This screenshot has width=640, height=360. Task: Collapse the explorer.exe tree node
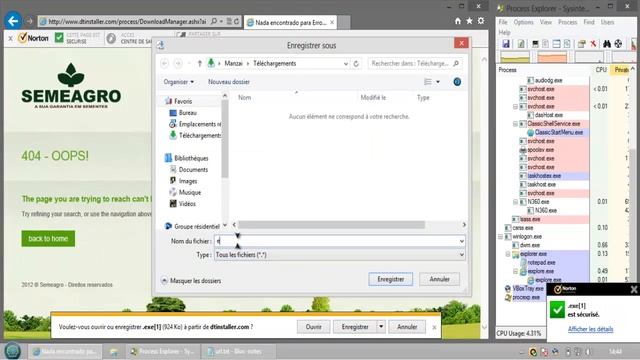pos(508,254)
